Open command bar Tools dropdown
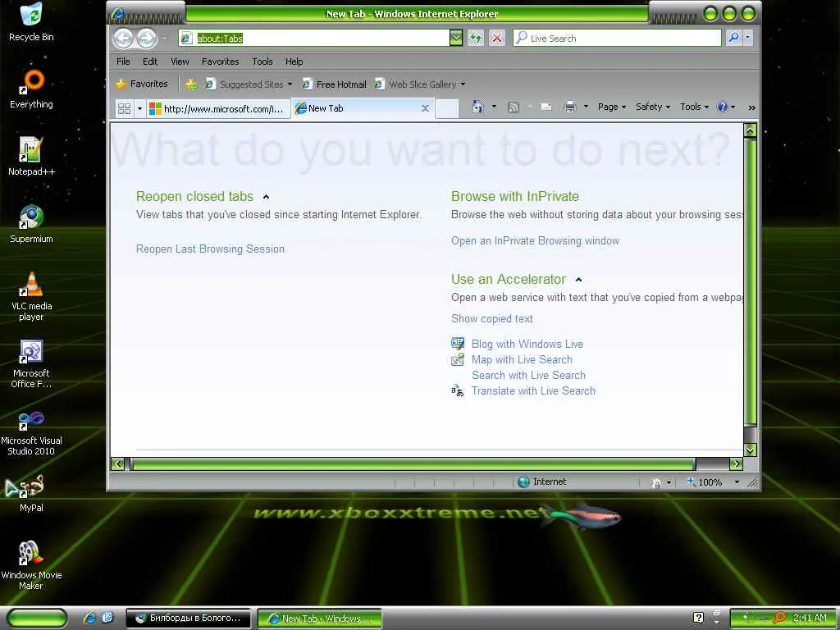Viewport: 840px width, 630px height. tap(694, 107)
